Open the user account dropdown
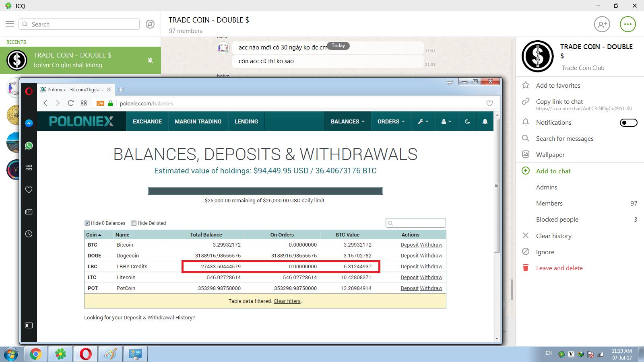Screen dimensions: 644x362 coord(446,121)
